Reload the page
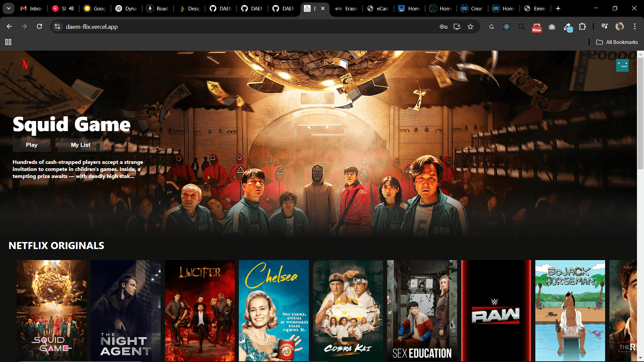Image resolution: width=644 pixels, height=362 pixels. click(x=39, y=26)
